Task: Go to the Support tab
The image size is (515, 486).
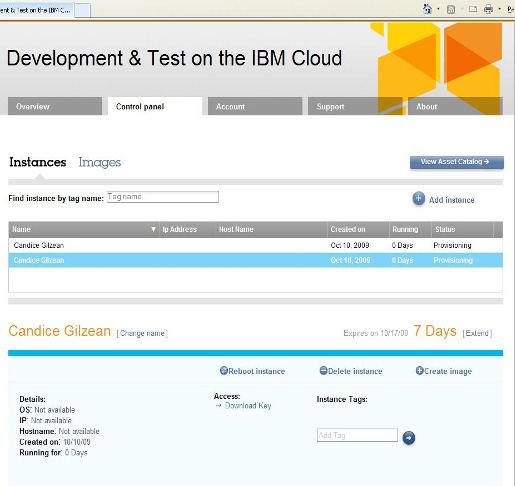Action: (x=355, y=106)
